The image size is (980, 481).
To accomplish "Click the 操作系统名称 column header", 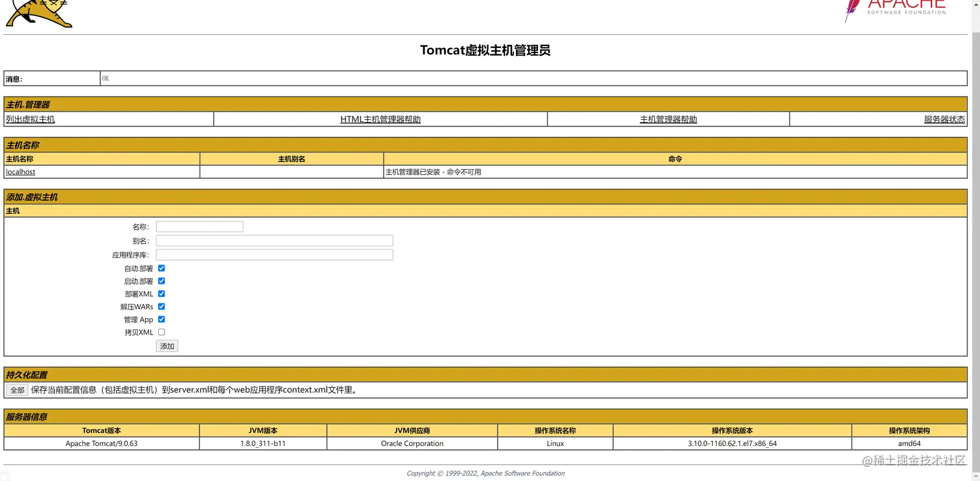I will click(x=555, y=430).
